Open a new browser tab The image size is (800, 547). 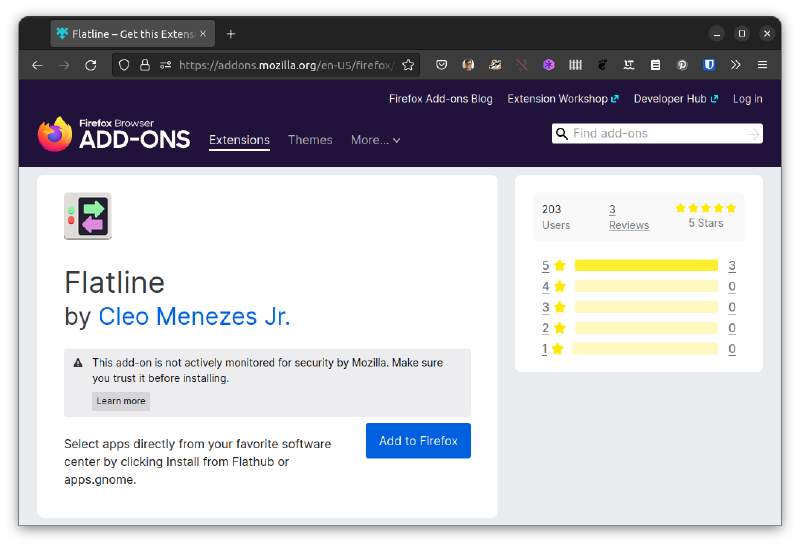coord(231,33)
